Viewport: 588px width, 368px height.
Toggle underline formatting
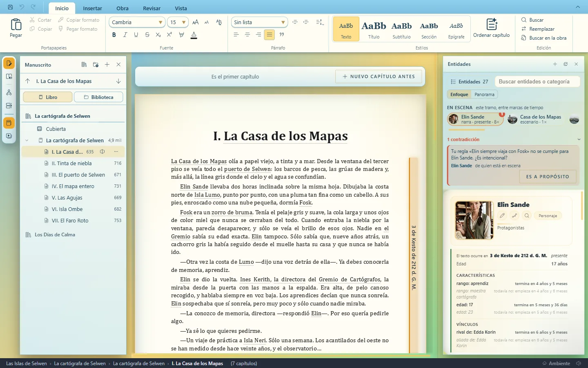pyautogui.click(x=136, y=35)
